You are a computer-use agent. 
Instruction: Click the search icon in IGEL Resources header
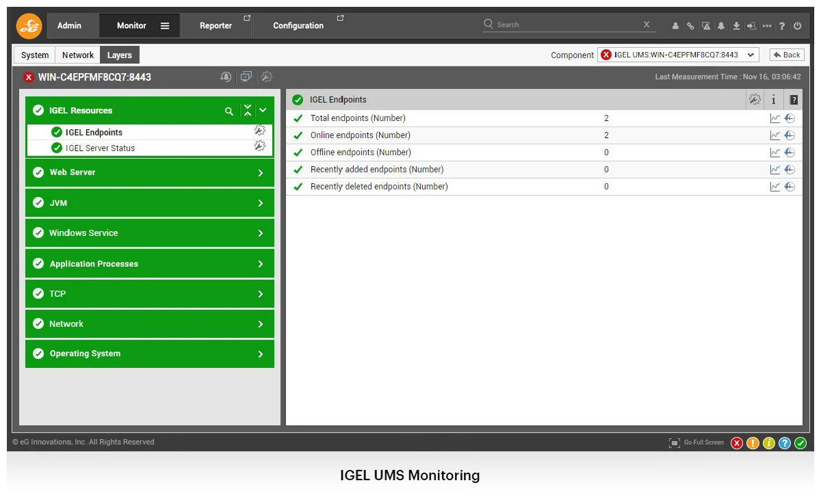click(x=229, y=111)
